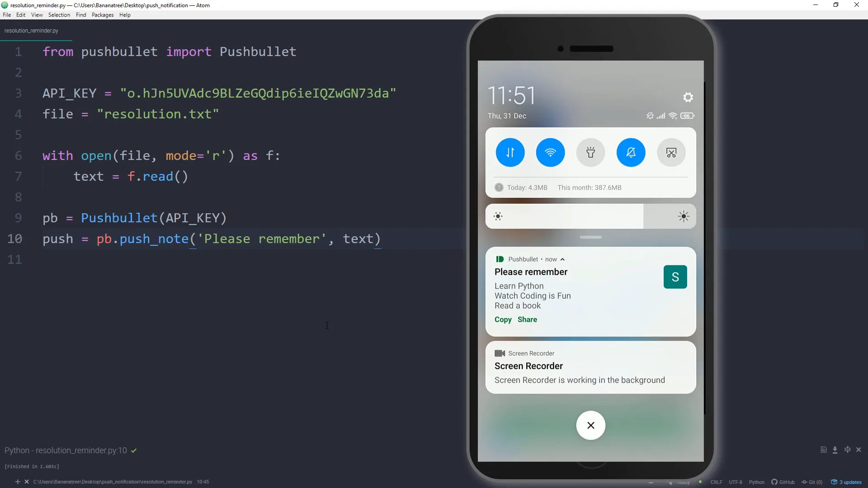868x488 pixels.
Task: Open the Packages menu
Action: 103,15
